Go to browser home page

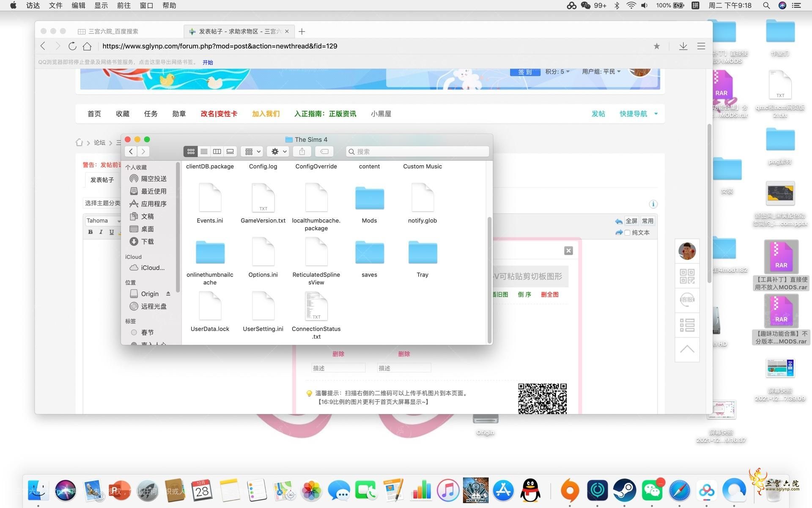tap(87, 46)
